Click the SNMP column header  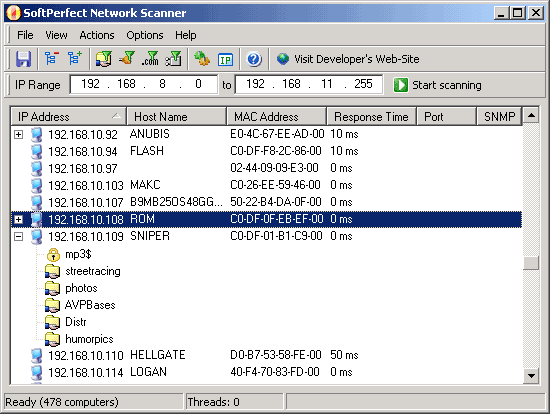pyautogui.click(x=499, y=116)
